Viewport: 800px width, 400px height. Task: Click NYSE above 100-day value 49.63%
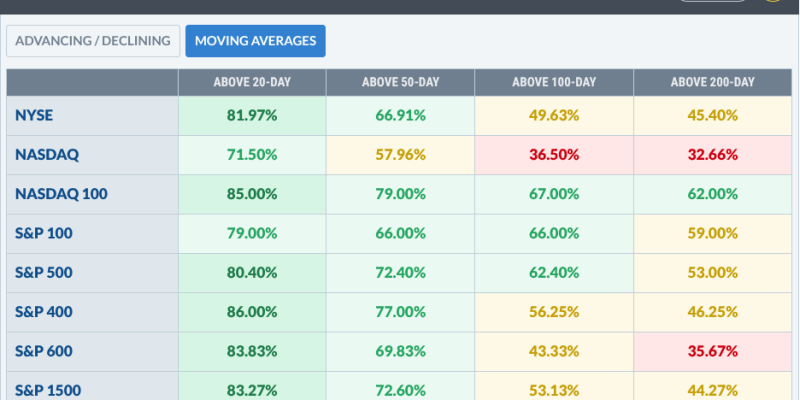pyautogui.click(x=554, y=116)
